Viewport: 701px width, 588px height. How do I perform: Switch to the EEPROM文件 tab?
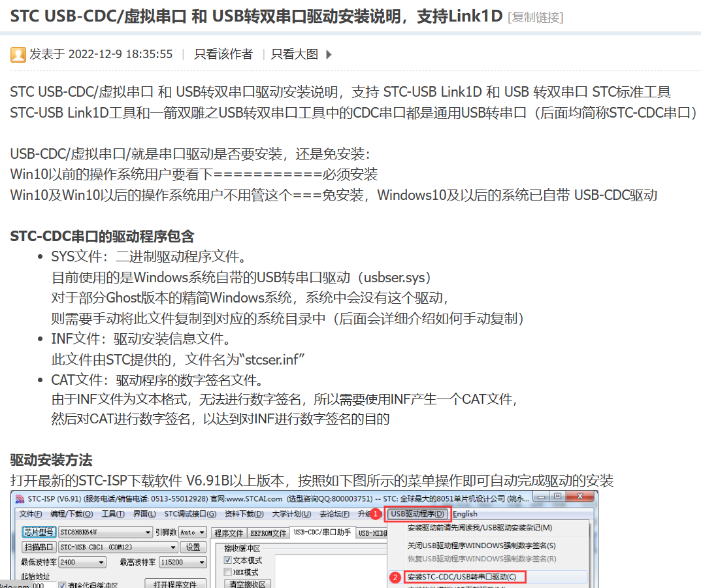[x=269, y=533]
